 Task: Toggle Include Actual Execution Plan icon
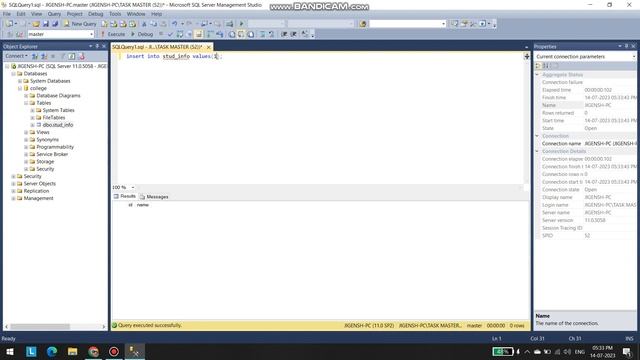[210, 34]
